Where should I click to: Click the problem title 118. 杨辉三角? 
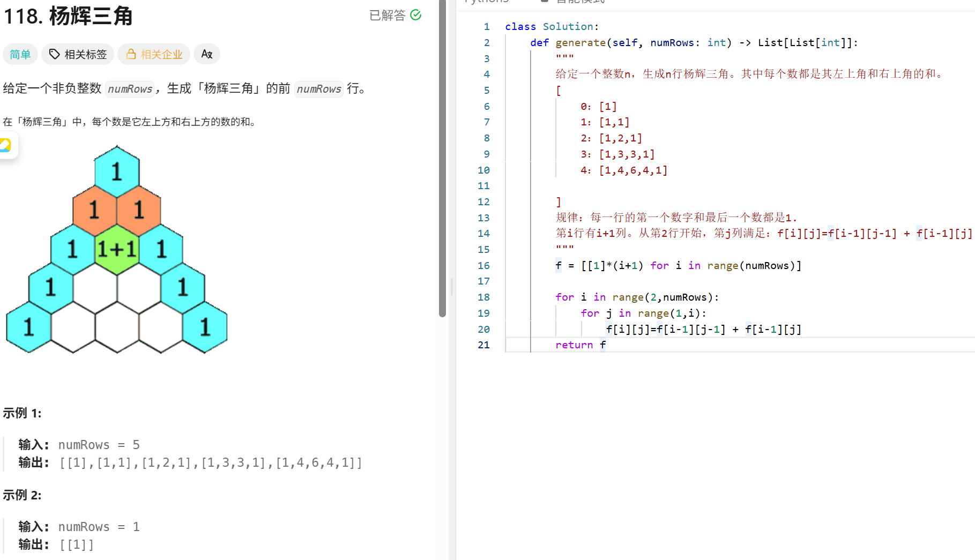(68, 16)
